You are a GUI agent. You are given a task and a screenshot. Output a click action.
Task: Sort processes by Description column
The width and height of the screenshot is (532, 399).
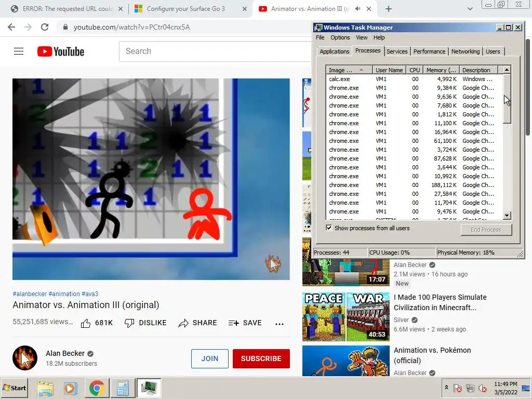click(x=478, y=70)
